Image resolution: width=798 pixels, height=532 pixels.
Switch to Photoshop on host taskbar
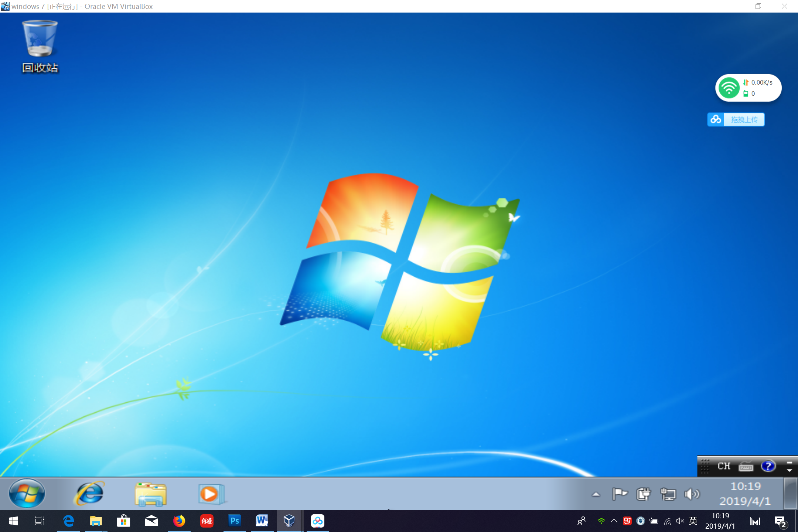[235, 521]
